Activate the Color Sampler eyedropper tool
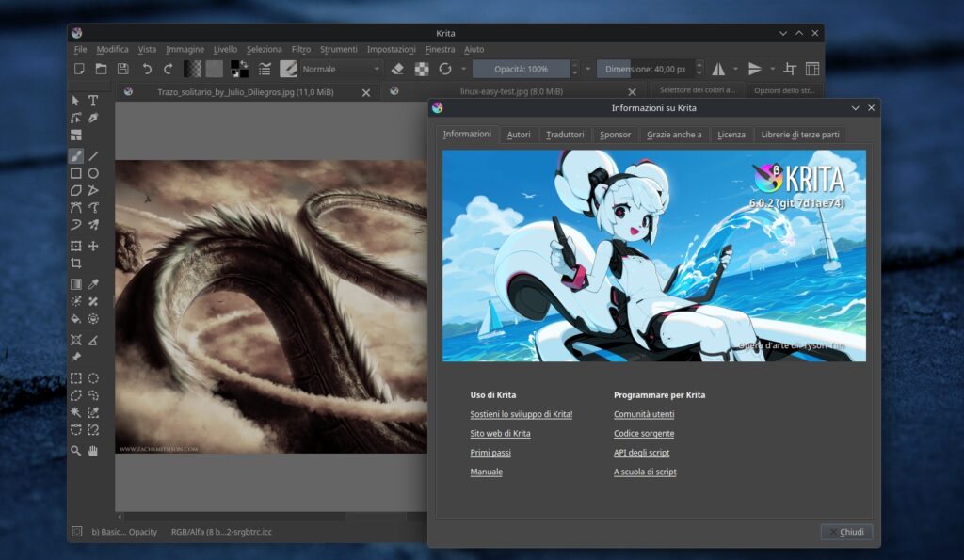964x560 pixels. (x=93, y=284)
